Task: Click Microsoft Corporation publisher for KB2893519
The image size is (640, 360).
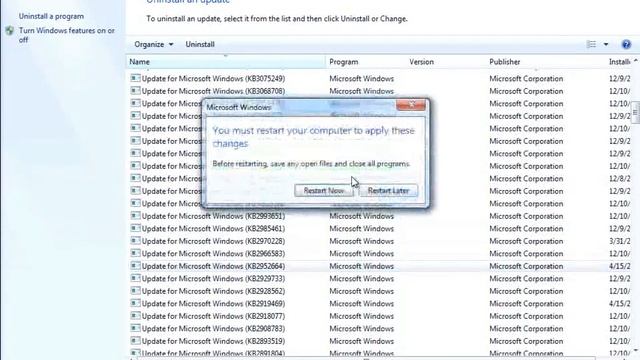Action: [526, 341]
